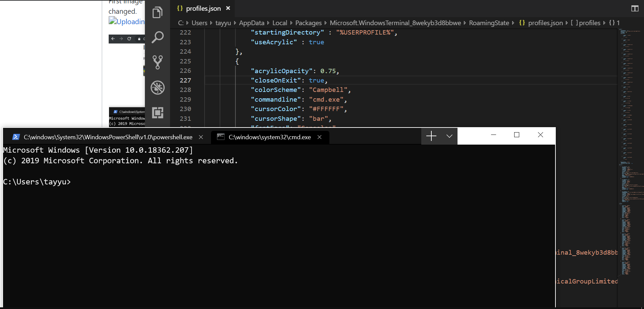Open a new terminal tab with the plus button
Image resolution: width=644 pixels, height=309 pixels.
[431, 136]
